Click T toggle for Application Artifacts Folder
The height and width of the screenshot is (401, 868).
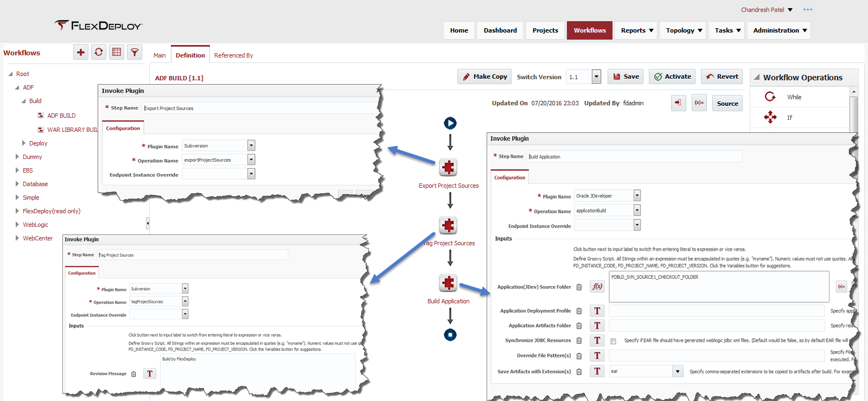[597, 326]
